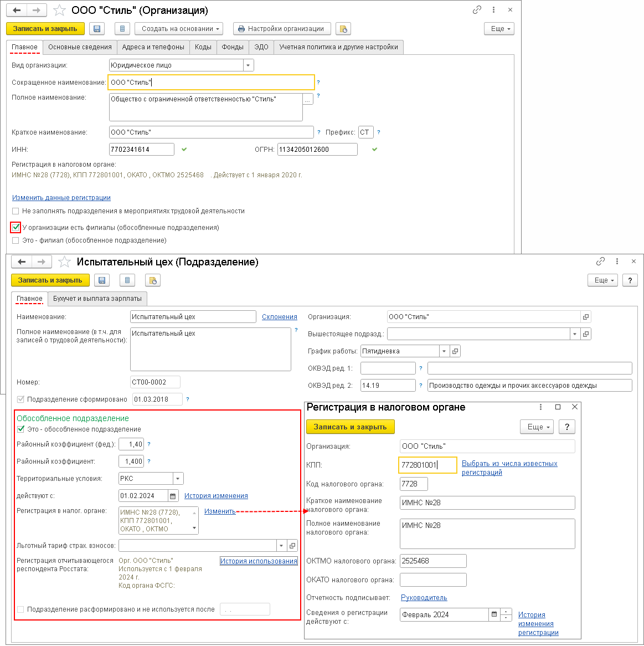Image resolution: width=644 pixels, height=646 pixels.
Task: Open the calendar for Сведения о регистрации действуют с
Action: click(x=494, y=614)
